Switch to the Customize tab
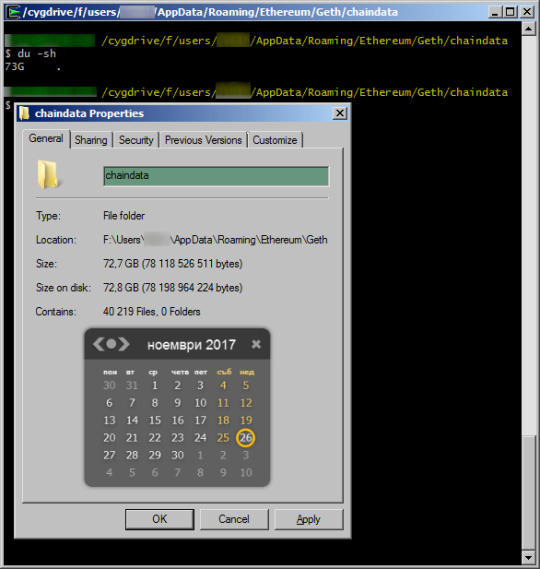Screen dimensions: 540x569 click(x=275, y=140)
